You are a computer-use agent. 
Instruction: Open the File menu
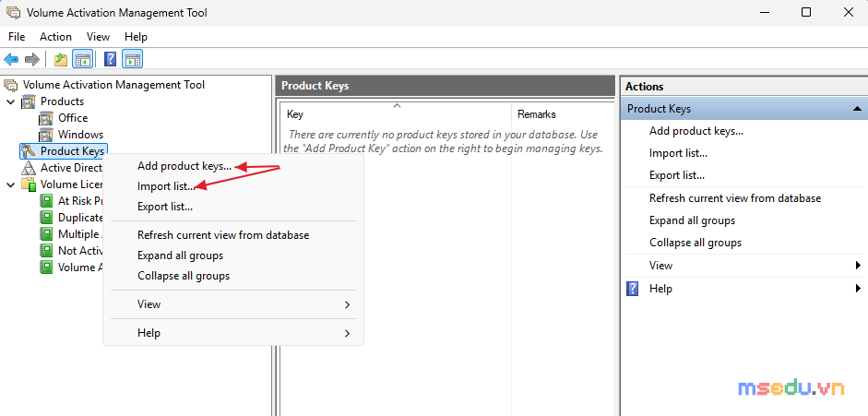click(17, 37)
